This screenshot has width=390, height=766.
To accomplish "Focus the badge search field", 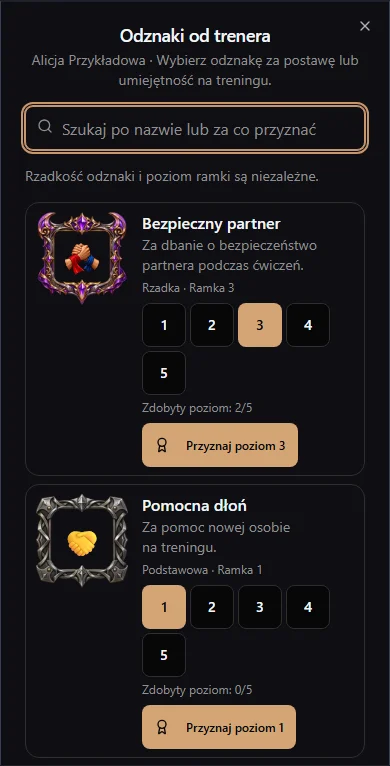I will click(195, 128).
